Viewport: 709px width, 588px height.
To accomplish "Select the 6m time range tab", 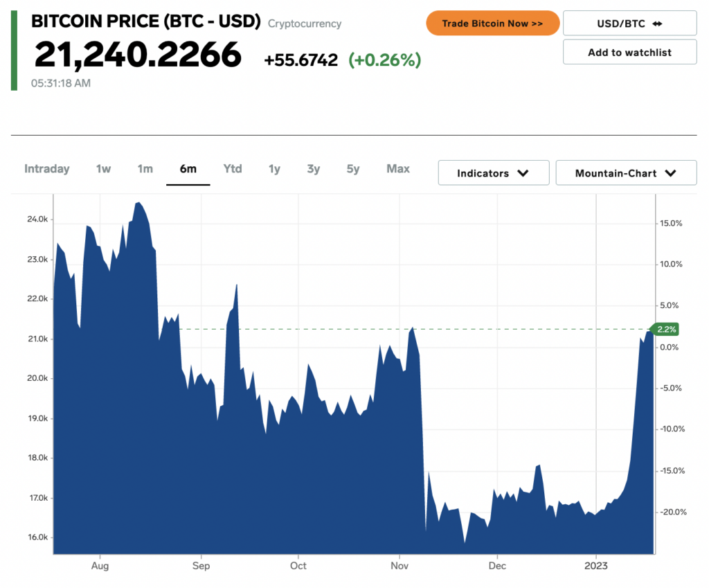I will (x=188, y=169).
